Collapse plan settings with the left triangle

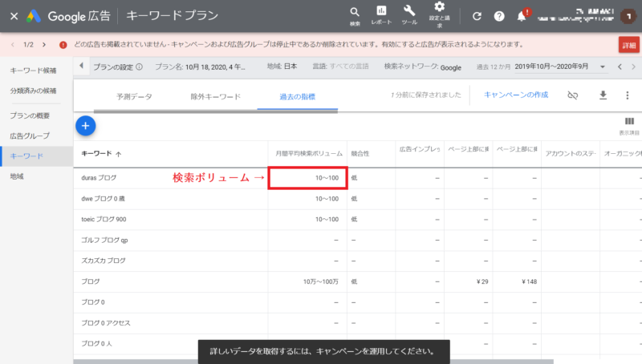[82, 66]
